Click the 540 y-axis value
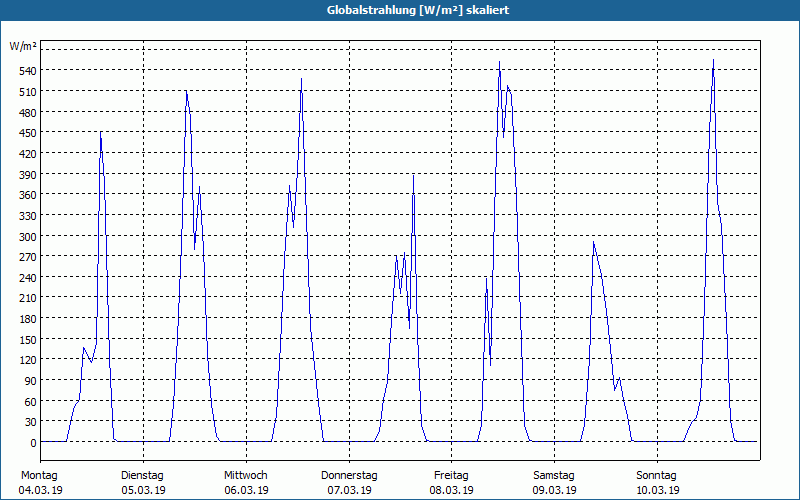 pos(27,71)
